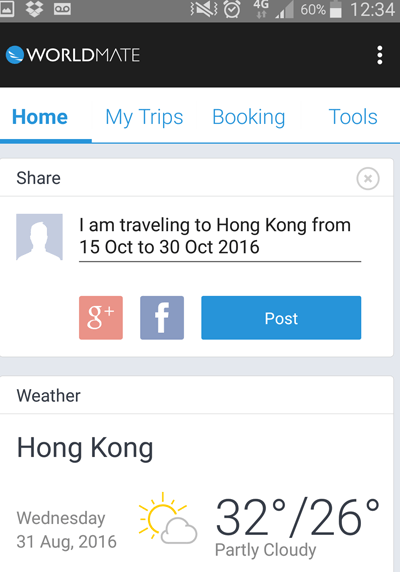400x572 pixels.
Task: Tap the 32°/26° temperature reading
Action: click(298, 518)
